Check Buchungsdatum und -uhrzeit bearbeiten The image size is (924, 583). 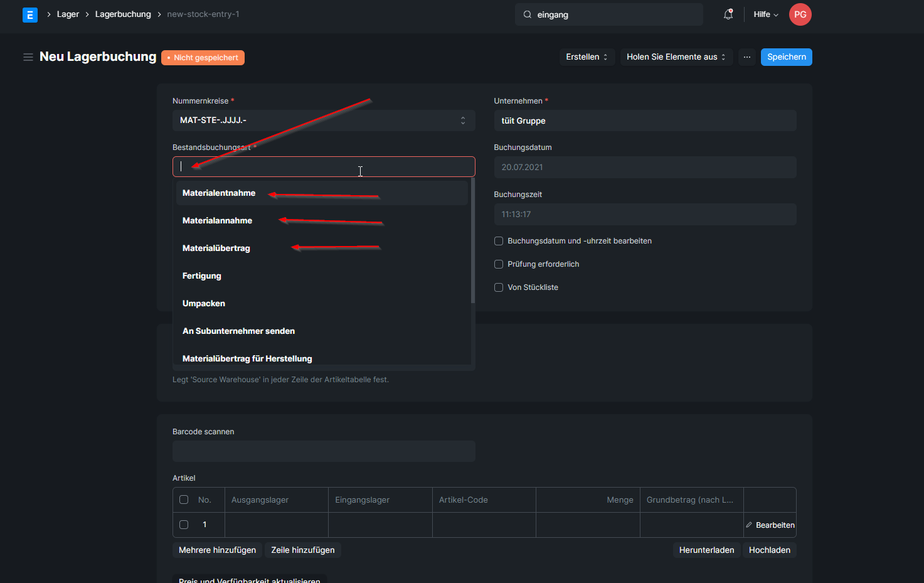(499, 241)
